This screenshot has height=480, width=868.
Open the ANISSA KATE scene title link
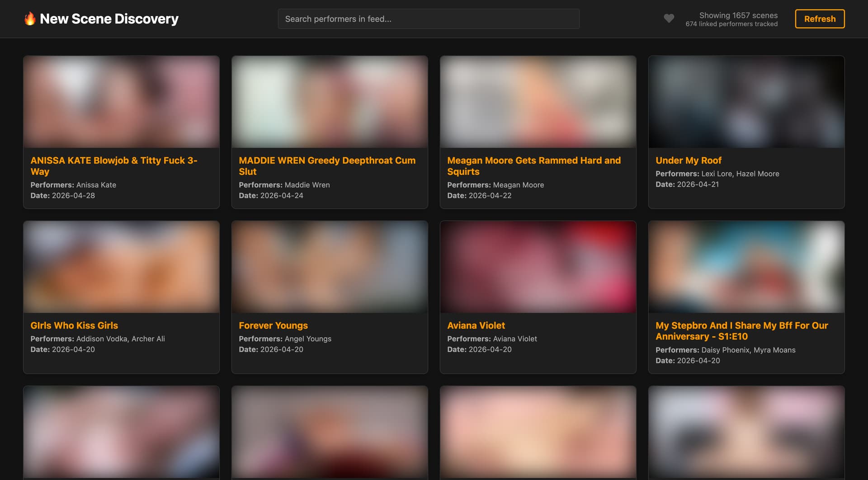click(113, 166)
